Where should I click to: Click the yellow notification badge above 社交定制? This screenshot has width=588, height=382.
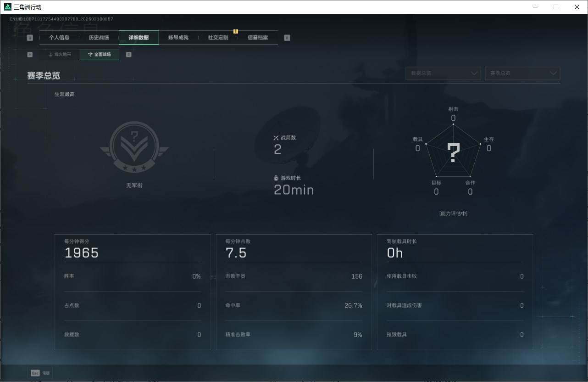click(236, 31)
